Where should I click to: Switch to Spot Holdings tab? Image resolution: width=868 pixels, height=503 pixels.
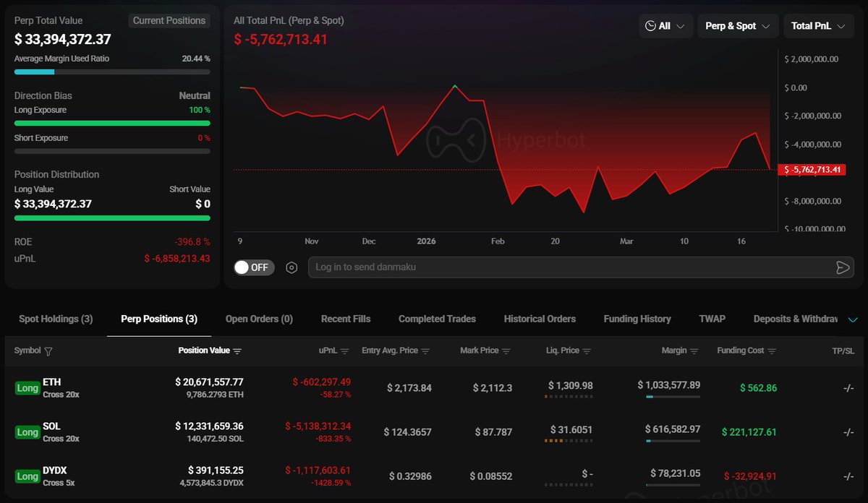(x=56, y=319)
